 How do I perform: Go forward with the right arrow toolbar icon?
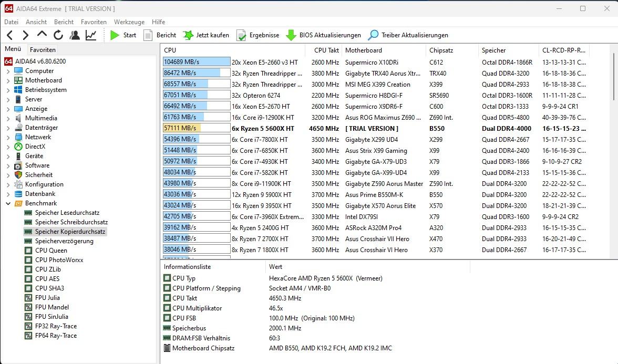point(26,35)
